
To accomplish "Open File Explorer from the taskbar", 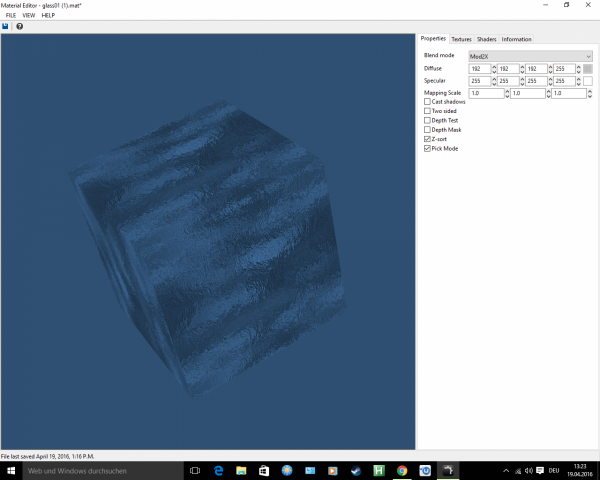I will click(241, 471).
